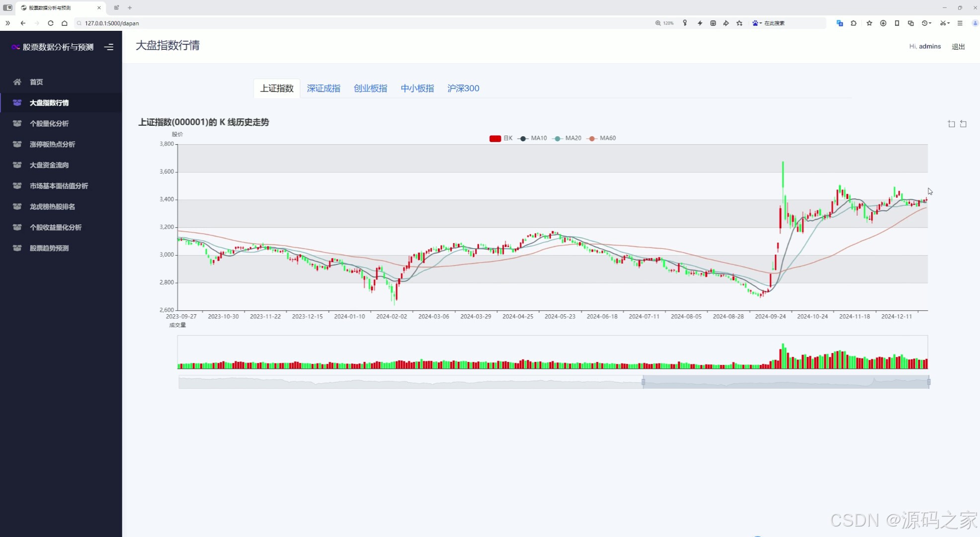Screen dimensions: 980x537
Task: Open the browser downloads icon
Action: (x=883, y=23)
